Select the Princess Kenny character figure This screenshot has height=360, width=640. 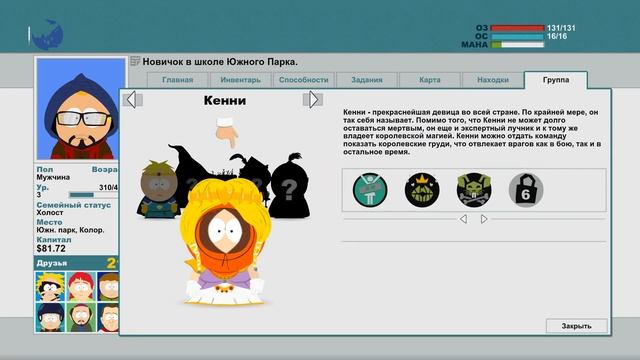(x=224, y=241)
